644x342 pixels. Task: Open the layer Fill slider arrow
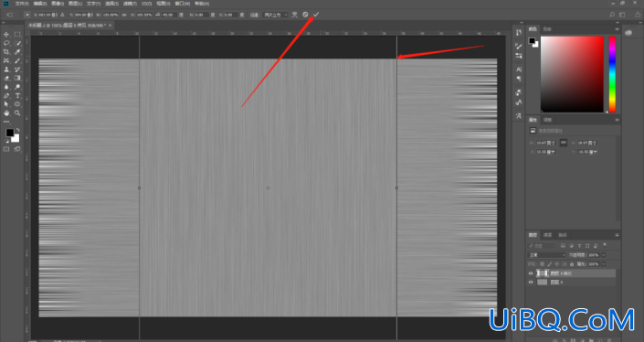(x=603, y=264)
